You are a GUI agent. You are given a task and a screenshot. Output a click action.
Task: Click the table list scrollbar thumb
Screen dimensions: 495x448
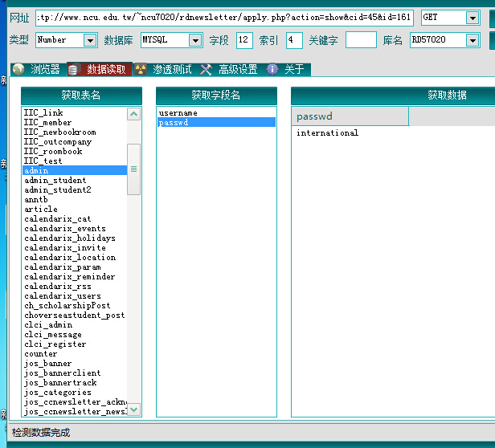tap(134, 169)
